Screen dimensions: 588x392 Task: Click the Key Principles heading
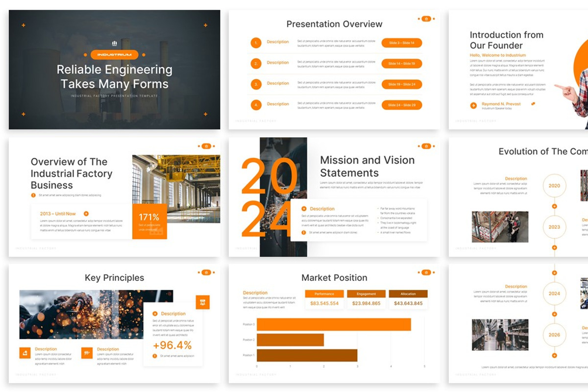(x=114, y=278)
